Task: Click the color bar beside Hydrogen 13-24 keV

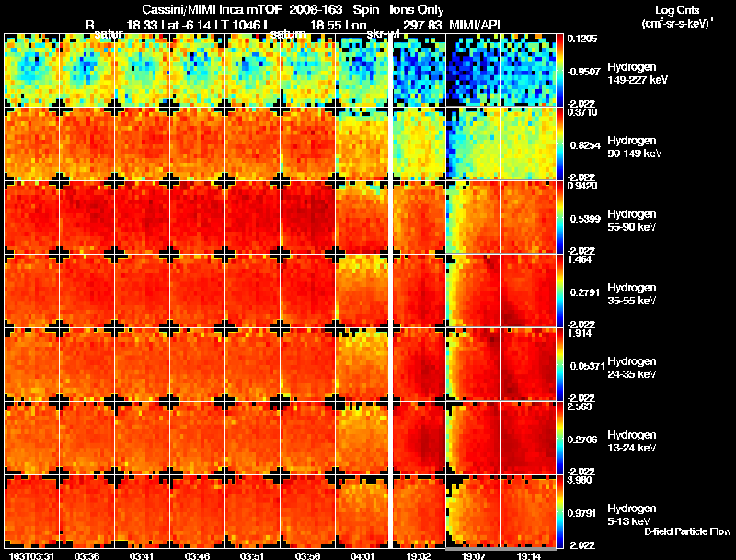Action: click(559, 438)
